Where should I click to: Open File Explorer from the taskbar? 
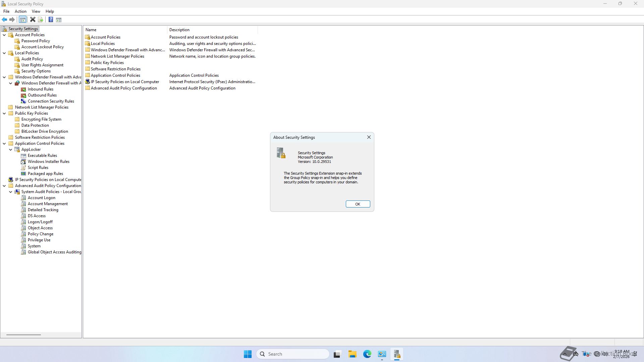(x=352, y=354)
